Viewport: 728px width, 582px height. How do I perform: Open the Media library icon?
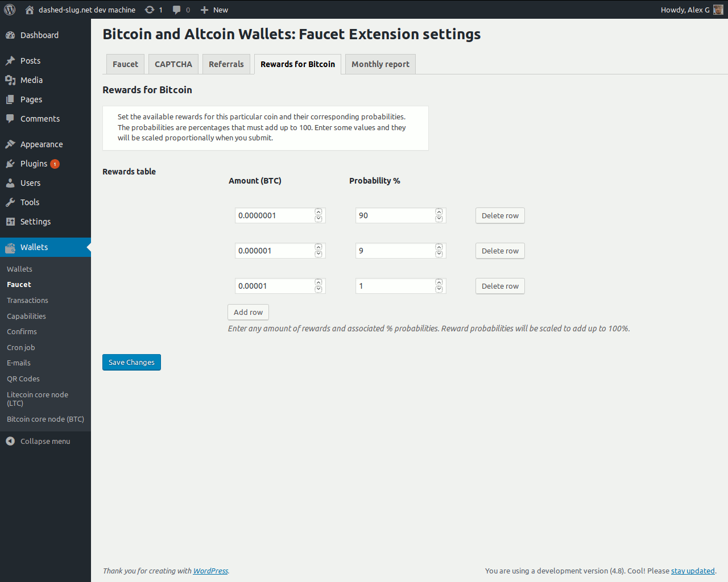[10, 80]
